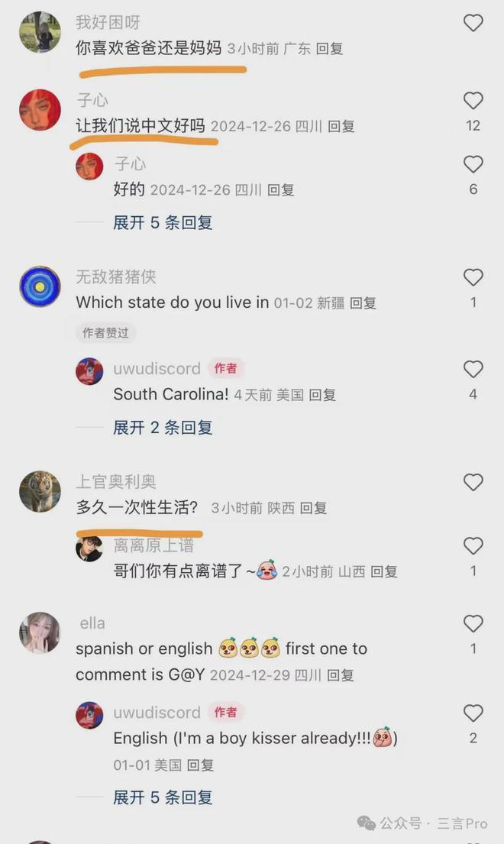The width and height of the screenshot is (504, 844).
Task: Reply to 我好困呀's comment from 广东
Action: point(329,49)
